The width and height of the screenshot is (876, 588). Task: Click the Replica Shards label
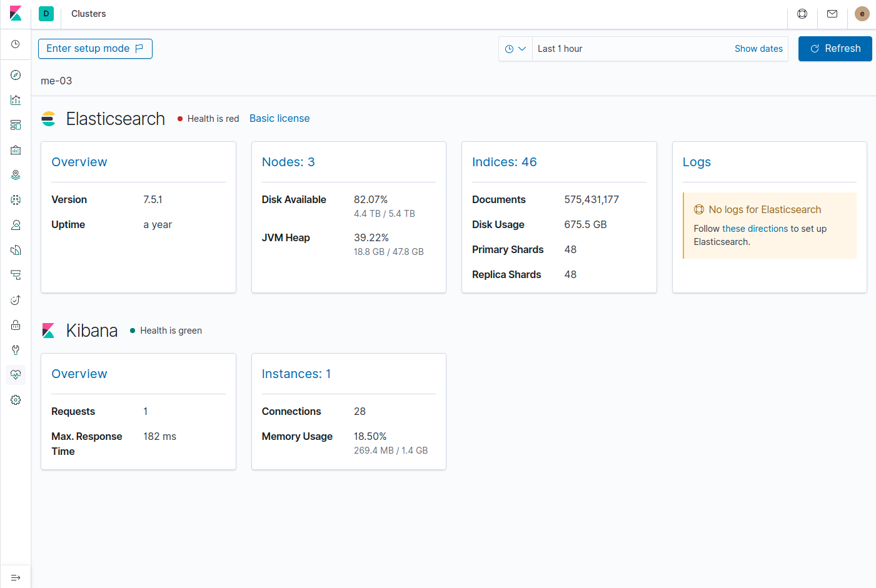point(506,274)
